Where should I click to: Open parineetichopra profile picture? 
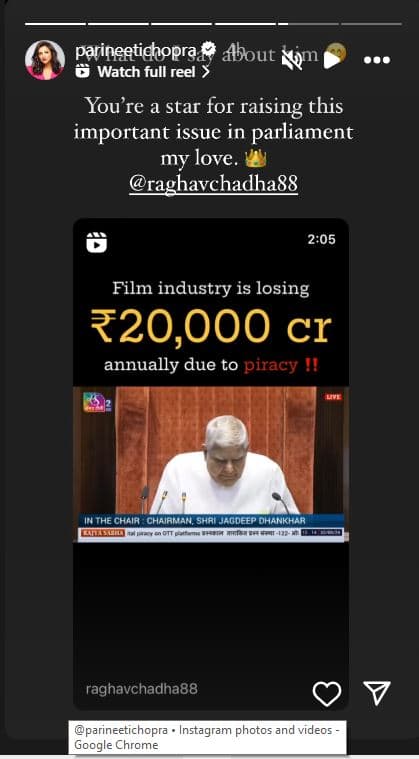[45, 60]
